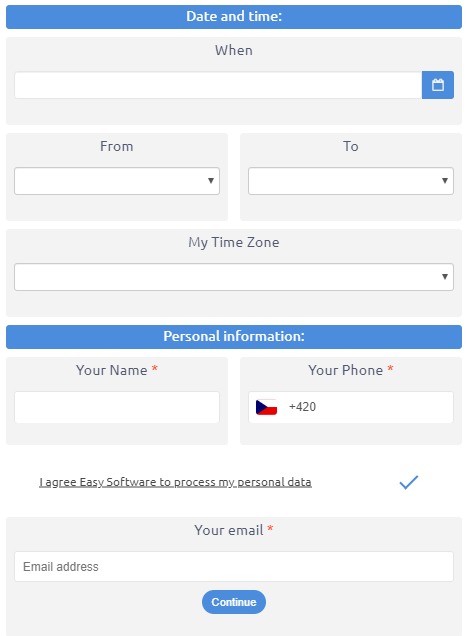Viewport: 469px width, 636px height.
Task: Focus the Email address input field
Action: [234, 567]
